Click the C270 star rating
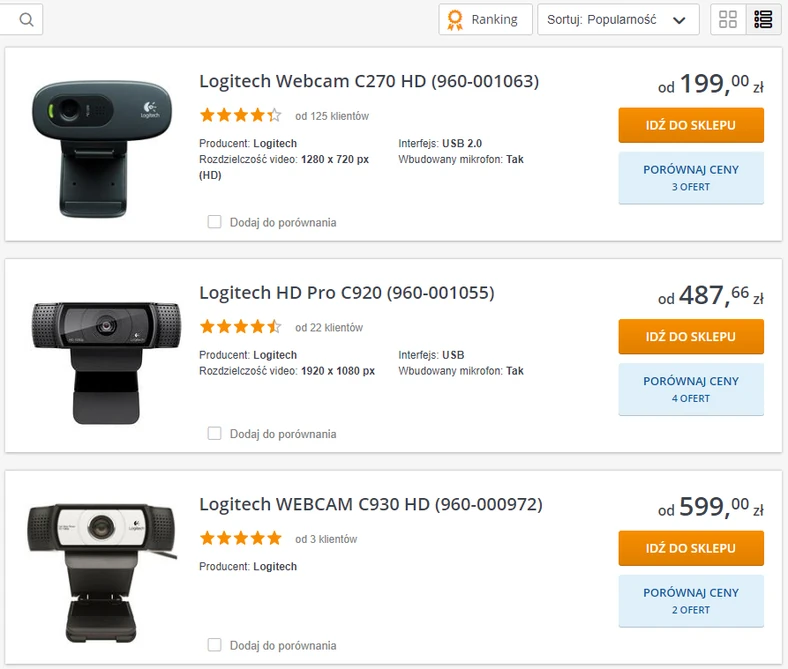The height and width of the screenshot is (669, 788). [x=240, y=115]
